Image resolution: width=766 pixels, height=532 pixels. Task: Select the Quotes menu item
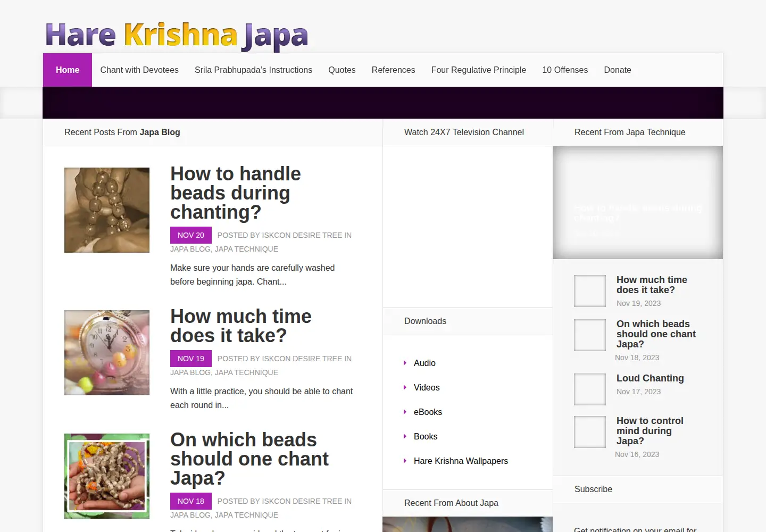coord(342,70)
